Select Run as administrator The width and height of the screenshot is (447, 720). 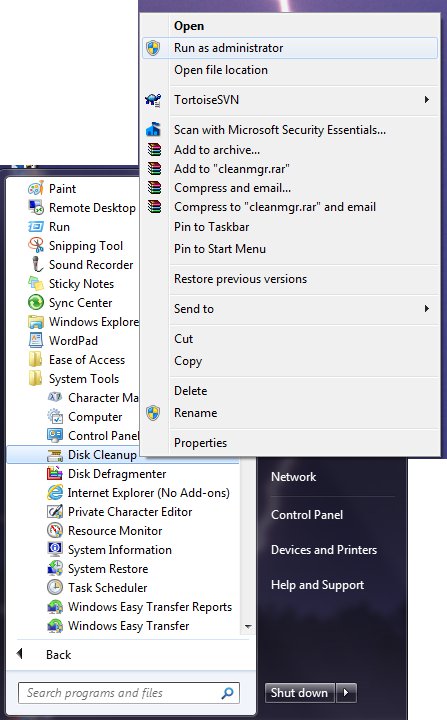(289, 48)
